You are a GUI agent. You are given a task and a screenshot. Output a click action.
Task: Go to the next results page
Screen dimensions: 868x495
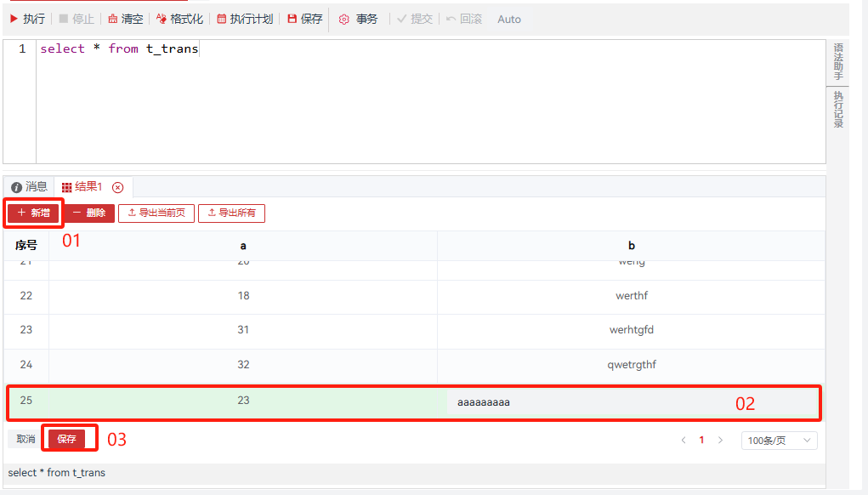point(721,441)
